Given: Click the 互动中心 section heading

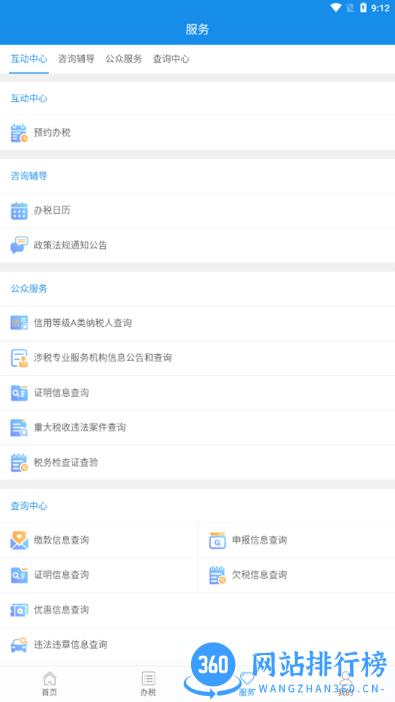Looking at the screenshot, I should coord(29,98).
